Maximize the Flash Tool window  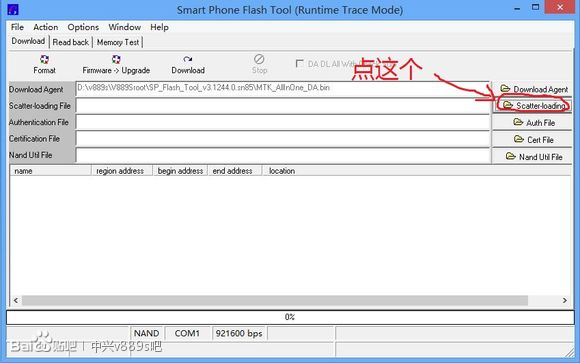coord(535,7)
